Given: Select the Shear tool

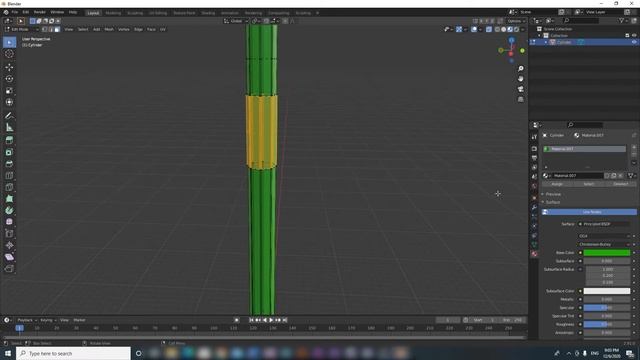Looking at the screenshot, I should coord(9,257).
